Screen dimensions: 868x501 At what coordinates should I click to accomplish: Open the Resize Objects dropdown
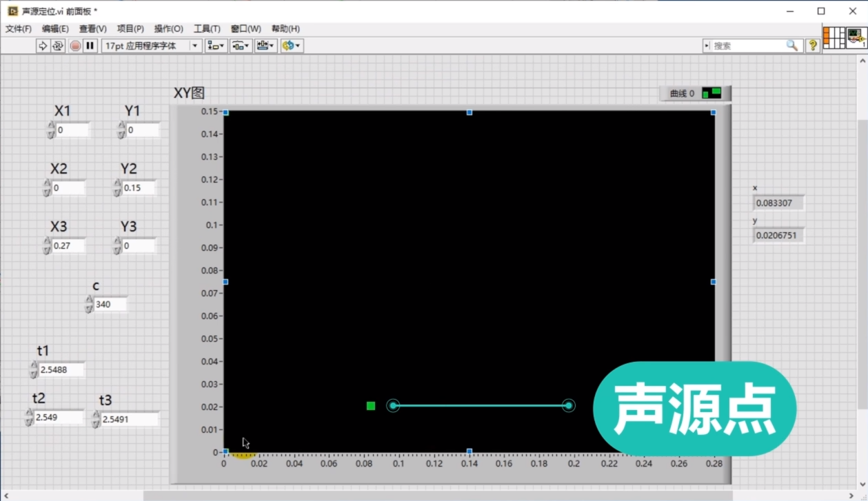[x=265, y=45]
